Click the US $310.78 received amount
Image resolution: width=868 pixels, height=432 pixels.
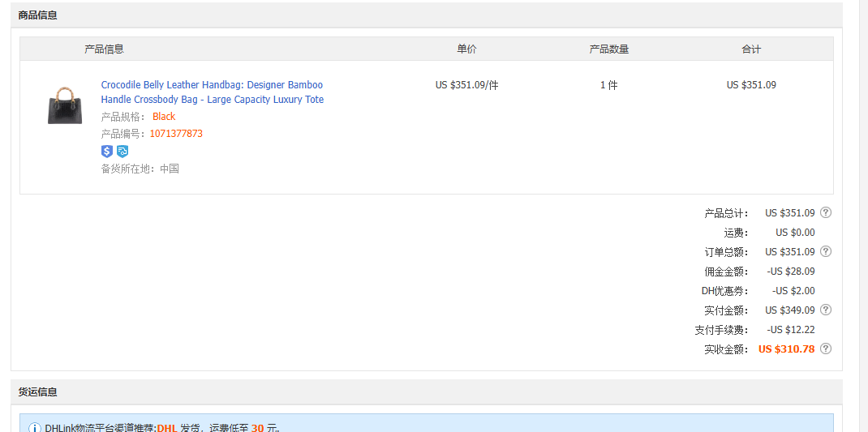coord(786,349)
